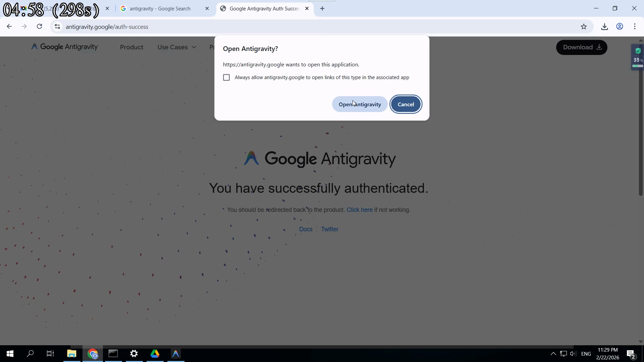
Task: Open the Product menu item
Action: click(x=131, y=47)
